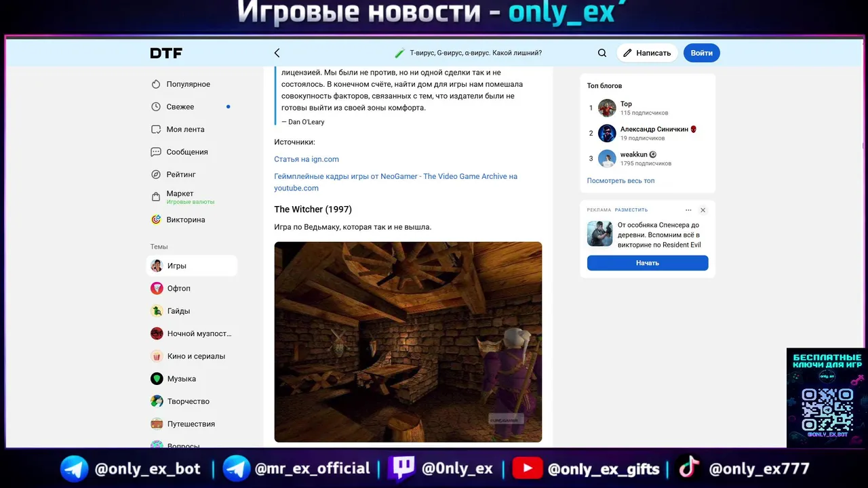Click the Resident Evil quiz ad text
868x488 pixels.
pyautogui.click(x=659, y=235)
